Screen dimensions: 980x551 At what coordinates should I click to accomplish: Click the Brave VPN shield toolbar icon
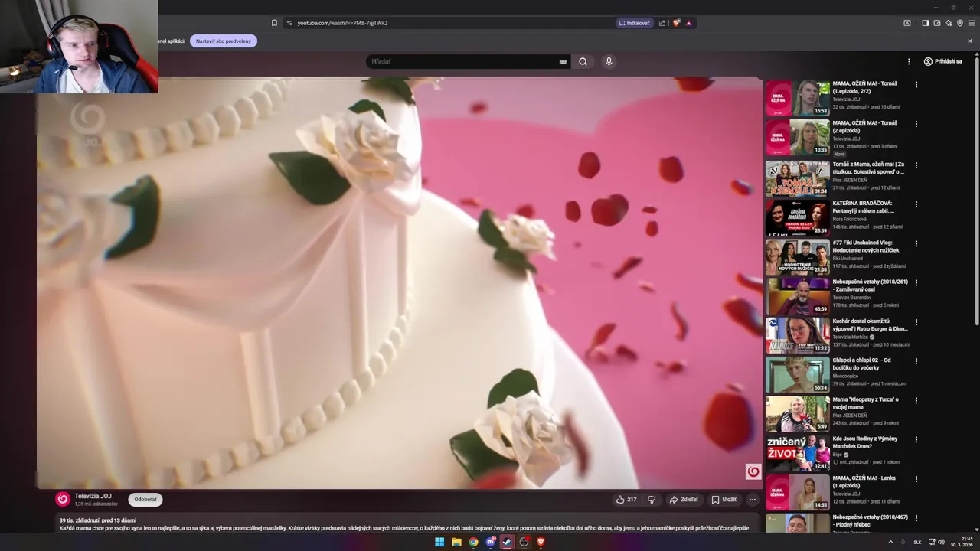point(960,23)
